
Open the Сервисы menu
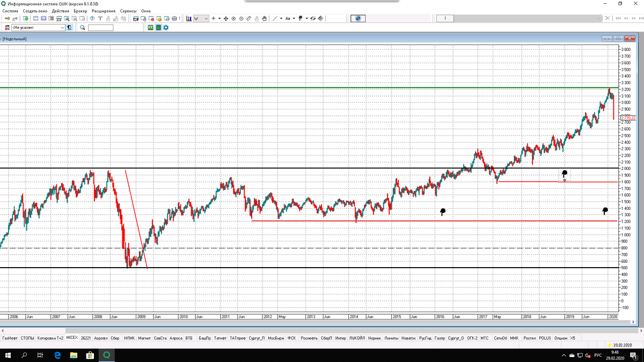click(x=128, y=11)
